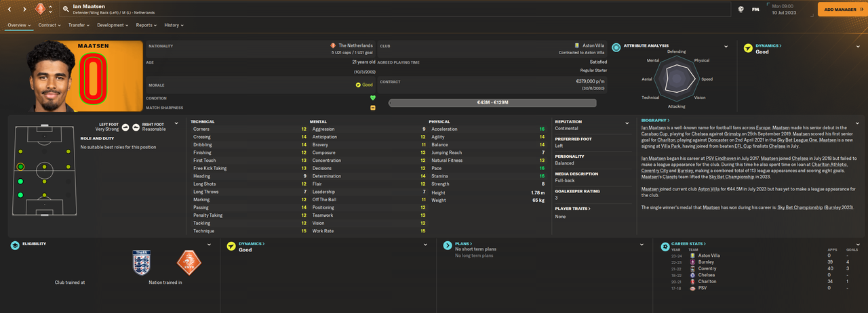Click the England FA crest
Viewport: 868px width, 313px height.
coord(141,262)
